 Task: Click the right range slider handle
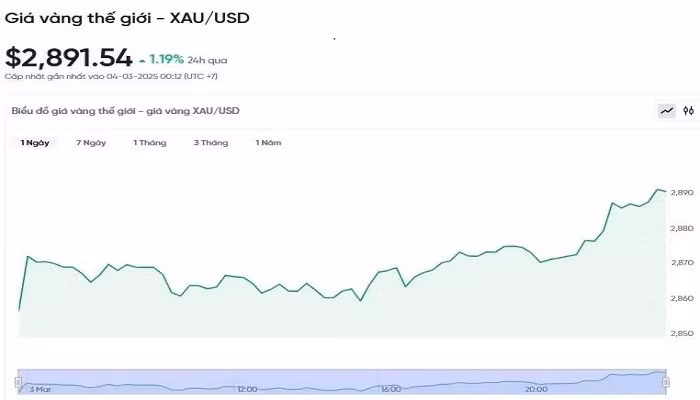point(664,379)
